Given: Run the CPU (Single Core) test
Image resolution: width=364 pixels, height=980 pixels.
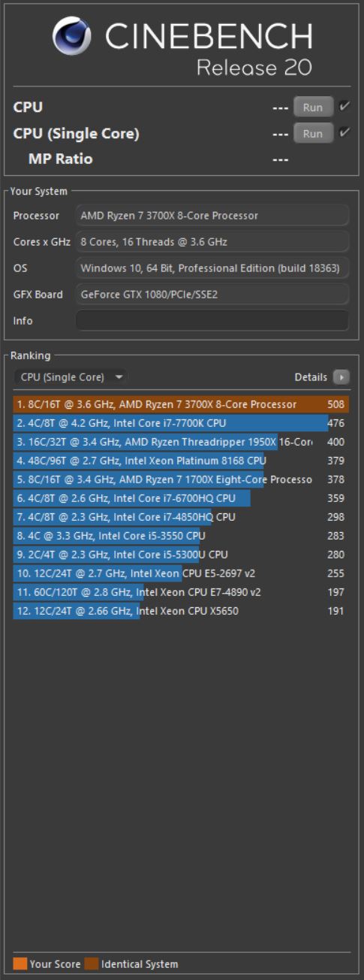Looking at the screenshot, I should pyautogui.click(x=313, y=134).
